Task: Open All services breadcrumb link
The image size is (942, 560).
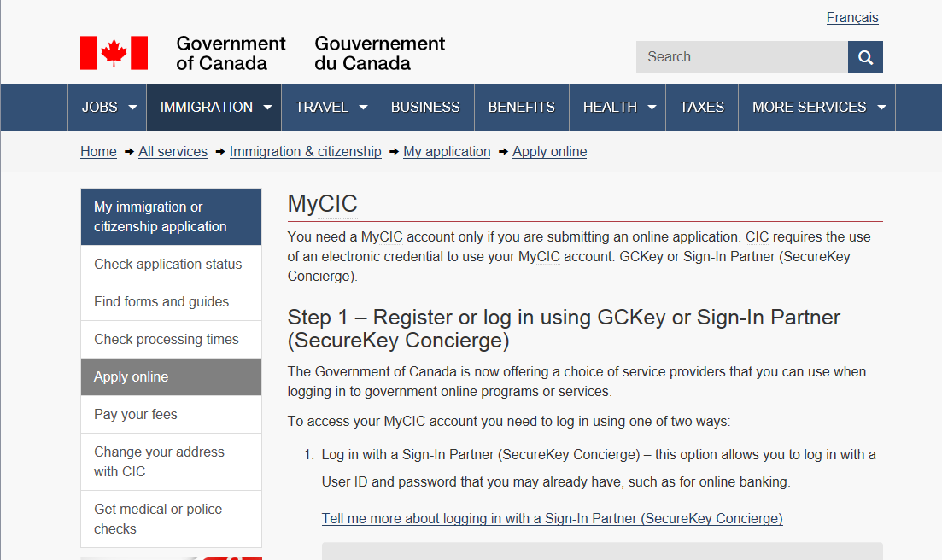Action: [173, 151]
